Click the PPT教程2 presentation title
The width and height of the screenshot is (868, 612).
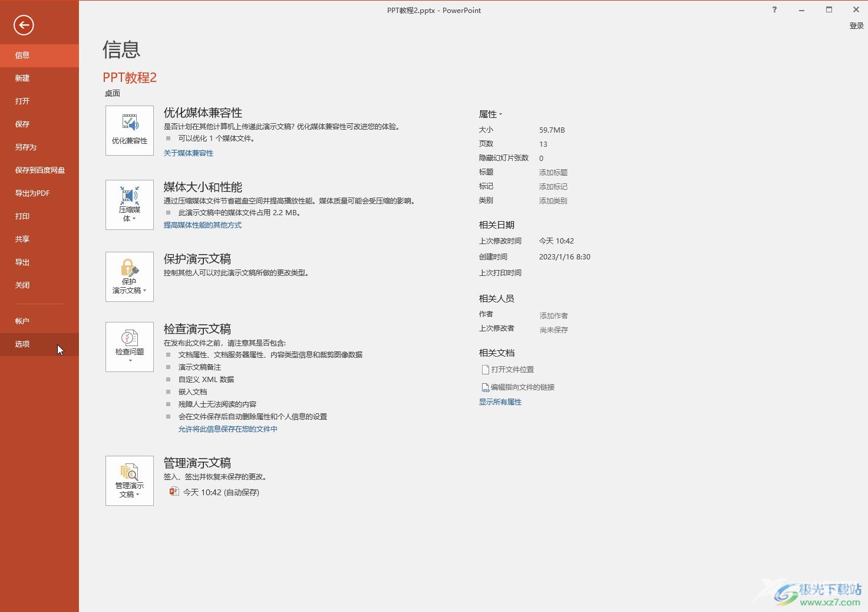130,78
